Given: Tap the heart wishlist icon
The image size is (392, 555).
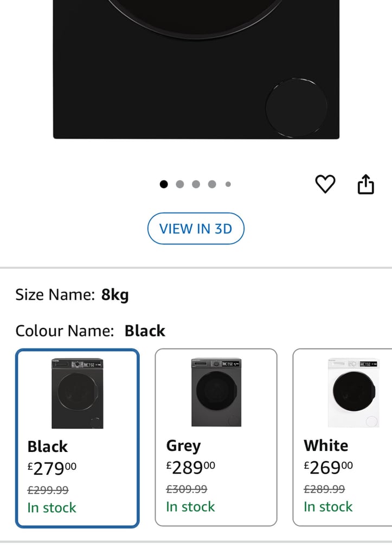Looking at the screenshot, I should [325, 184].
